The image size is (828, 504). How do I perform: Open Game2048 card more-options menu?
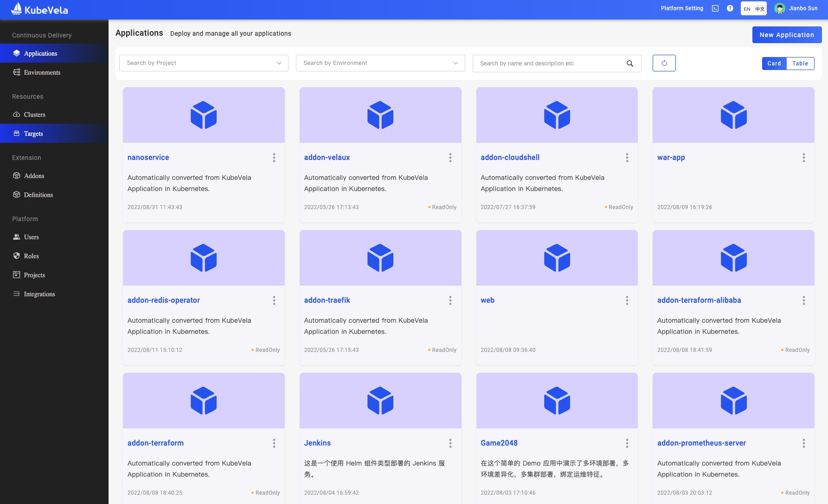(x=627, y=443)
